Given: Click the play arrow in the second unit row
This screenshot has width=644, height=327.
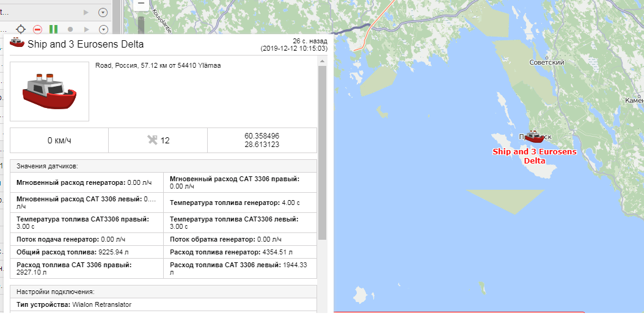Looking at the screenshot, I should (x=86, y=29).
